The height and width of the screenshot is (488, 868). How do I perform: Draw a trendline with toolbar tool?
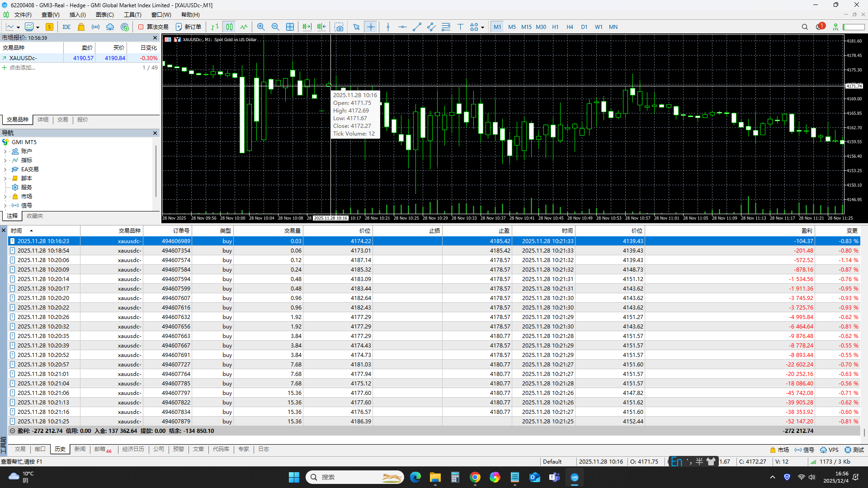point(417,27)
